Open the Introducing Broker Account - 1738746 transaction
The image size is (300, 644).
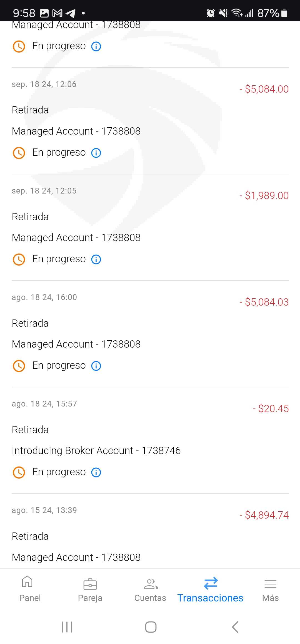pos(96,451)
